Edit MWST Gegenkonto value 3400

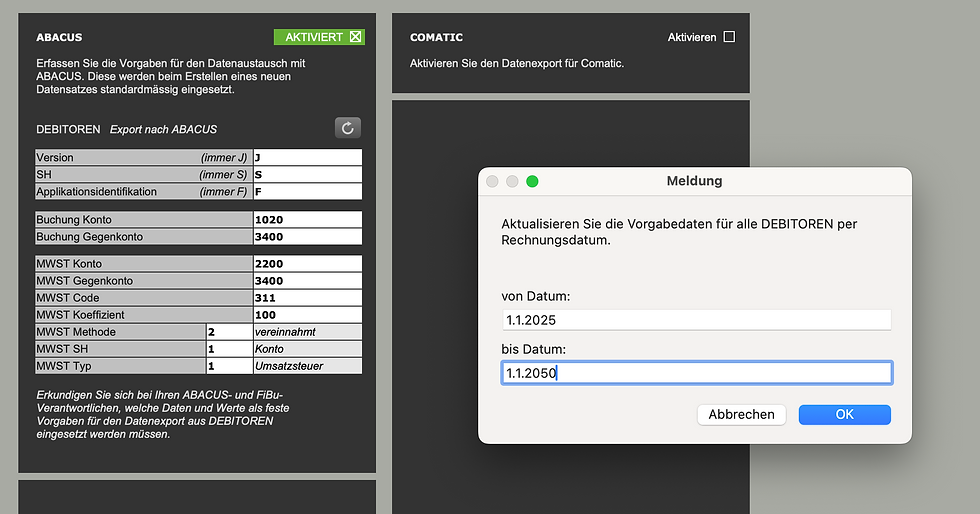click(308, 281)
